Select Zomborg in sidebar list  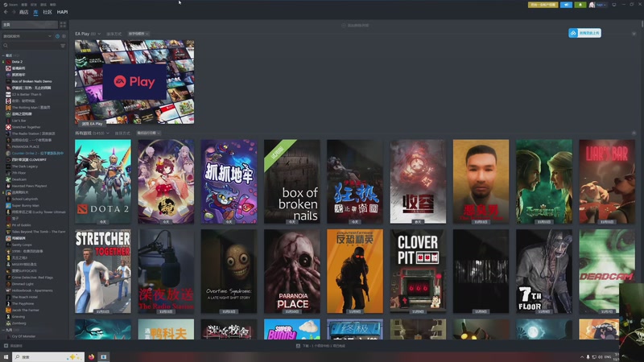(x=19, y=323)
